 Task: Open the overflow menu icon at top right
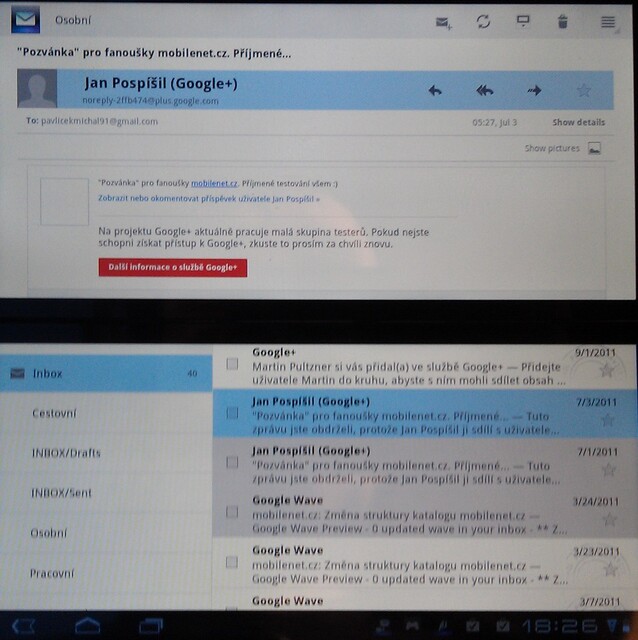point(608,22)
